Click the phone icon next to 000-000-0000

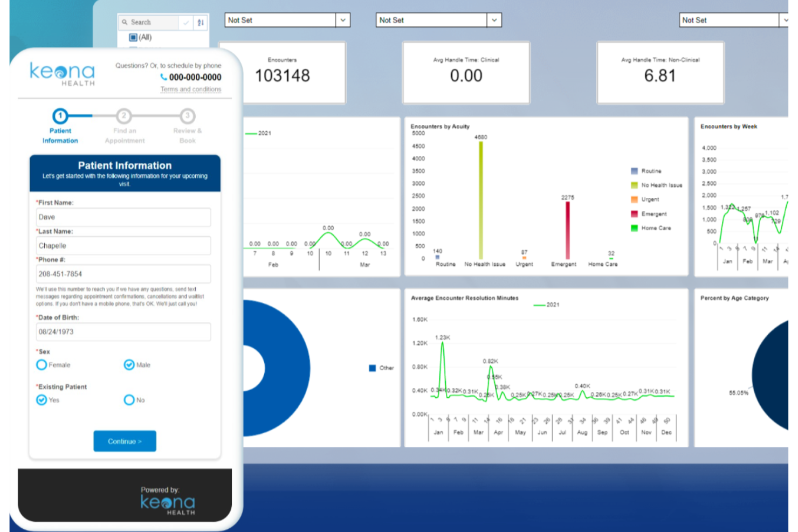pyautogui.click(x=163, y=77)
